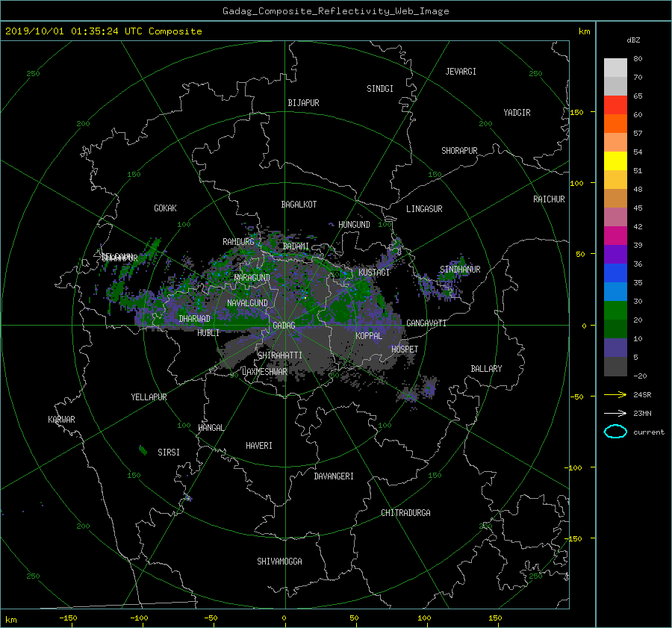This screenshot has width=672, height=628.
Task: Click the NARAGUND city label
Action: point(252,278)
